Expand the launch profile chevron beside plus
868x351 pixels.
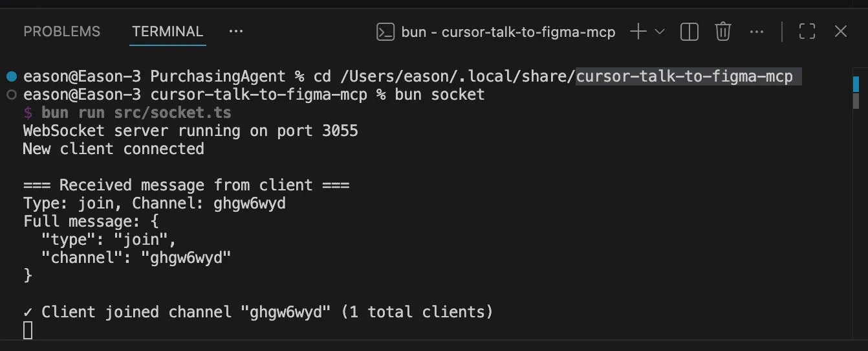660,31
